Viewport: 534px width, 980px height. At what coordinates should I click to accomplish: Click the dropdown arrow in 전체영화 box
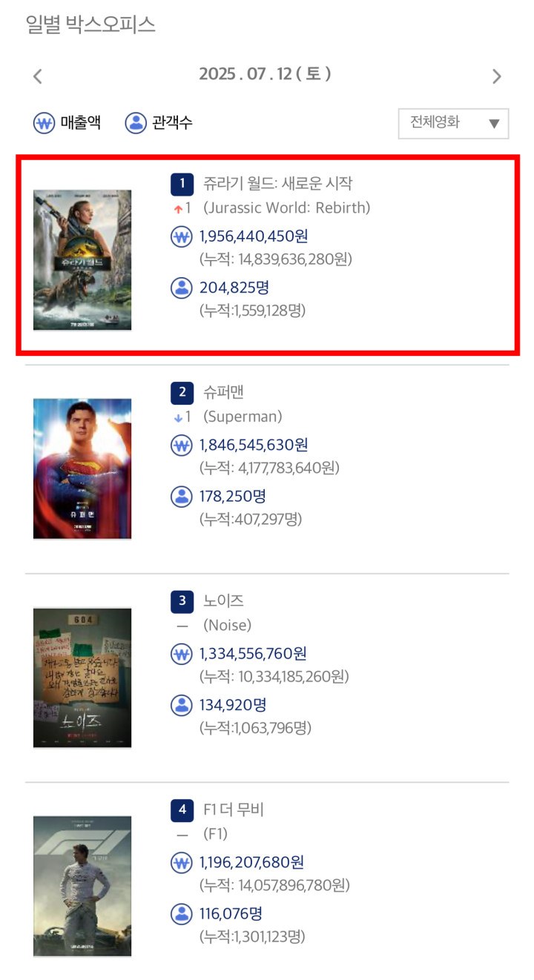(x=494, y=124)
